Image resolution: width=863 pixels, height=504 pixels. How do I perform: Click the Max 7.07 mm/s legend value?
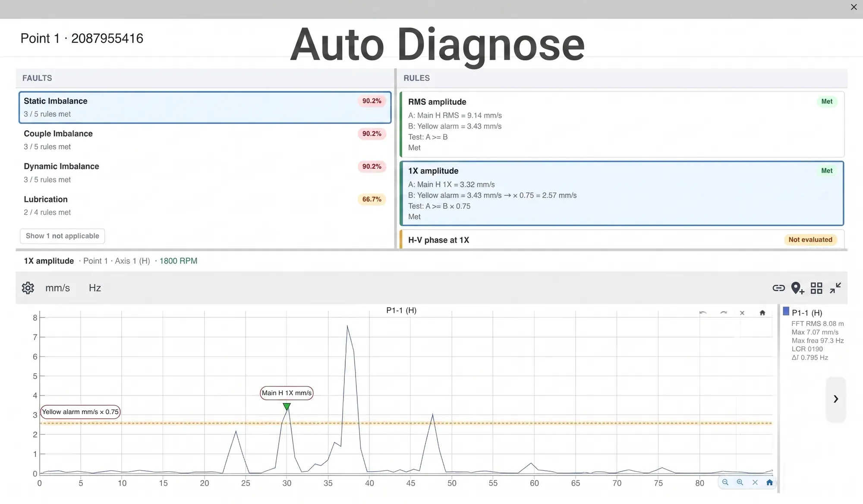pyautogui.click(x=815, y=332)
